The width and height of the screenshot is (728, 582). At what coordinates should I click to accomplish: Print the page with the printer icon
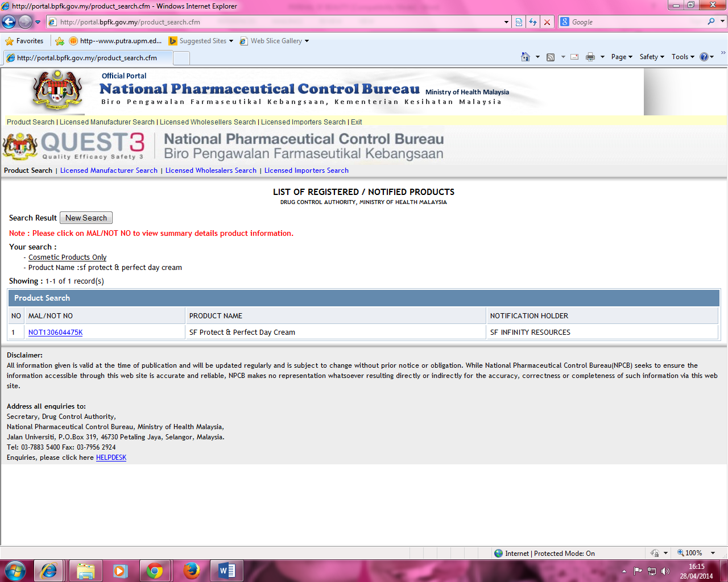[x=590, y=57]
